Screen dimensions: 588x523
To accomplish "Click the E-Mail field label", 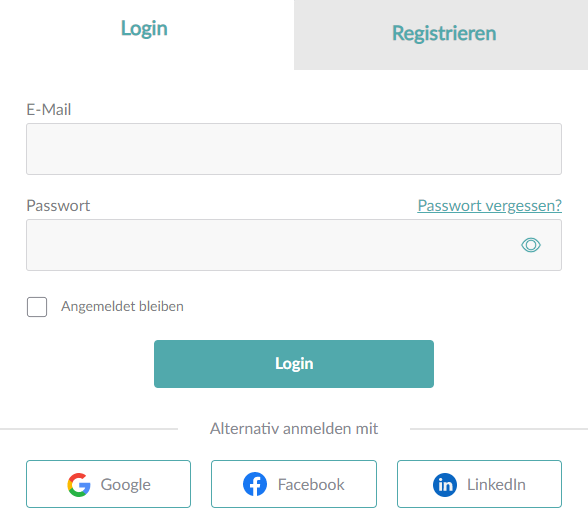I will (49, 109).
